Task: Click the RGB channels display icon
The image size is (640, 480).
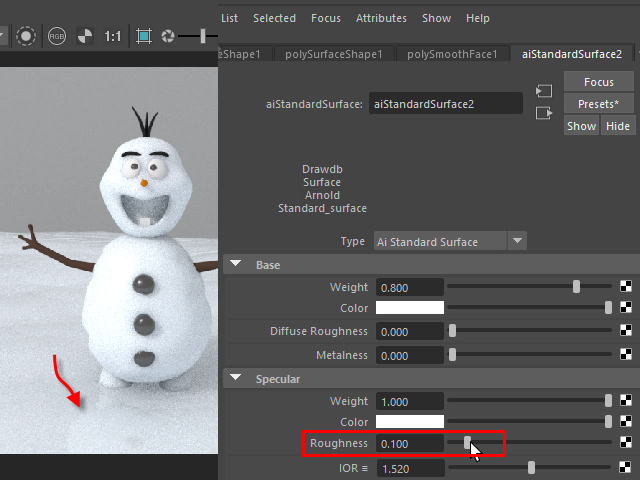Action: coord(58,36)
